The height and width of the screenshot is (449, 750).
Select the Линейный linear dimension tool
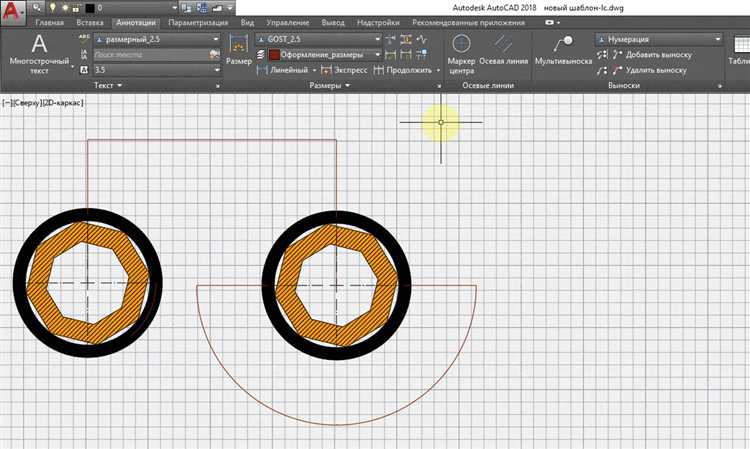click(283, 70)
